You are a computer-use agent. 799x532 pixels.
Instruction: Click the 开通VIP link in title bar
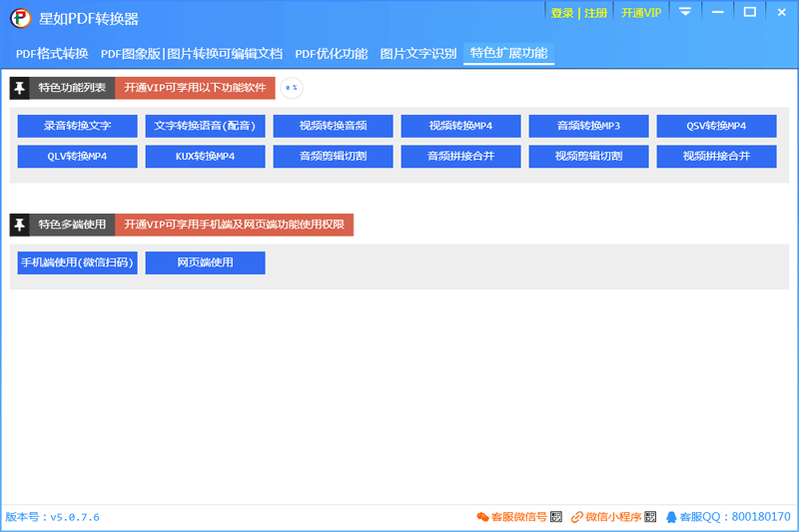coord(641,13)
